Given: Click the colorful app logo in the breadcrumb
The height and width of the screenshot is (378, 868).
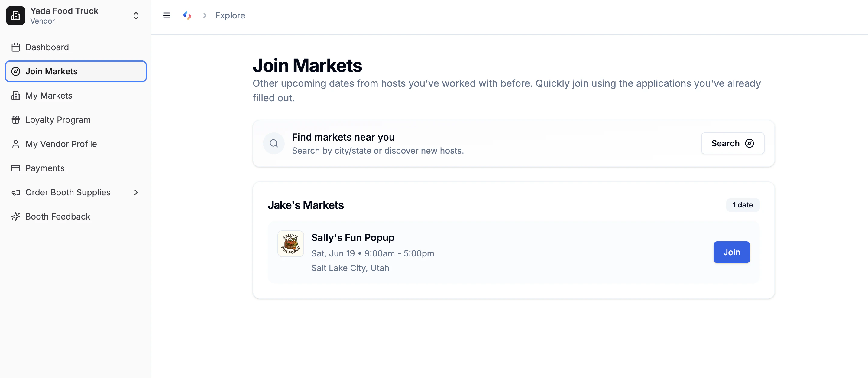Looking at the screenshot, I should 187,15.
